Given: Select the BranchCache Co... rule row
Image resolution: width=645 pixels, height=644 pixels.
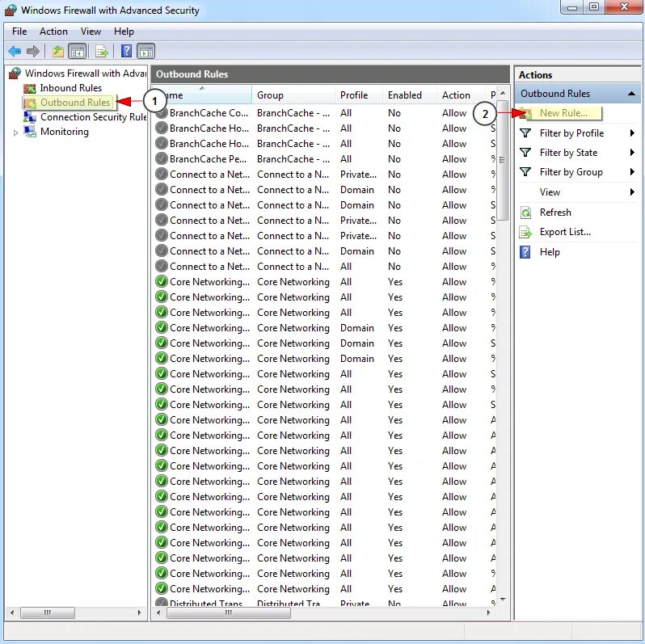Looking at the screenshot, I should (325, 113).
